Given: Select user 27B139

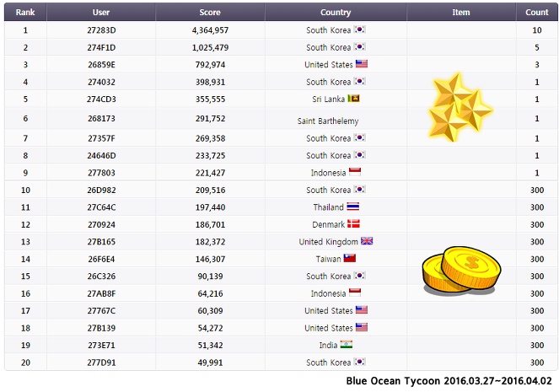Looking at the screenshot, I should point(102,328).
